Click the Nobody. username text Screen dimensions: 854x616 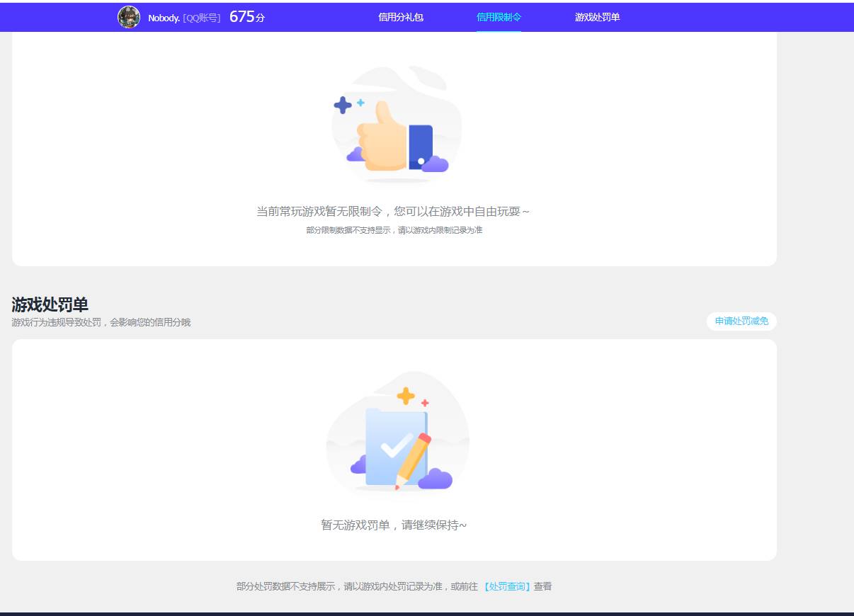click(163, 18)
